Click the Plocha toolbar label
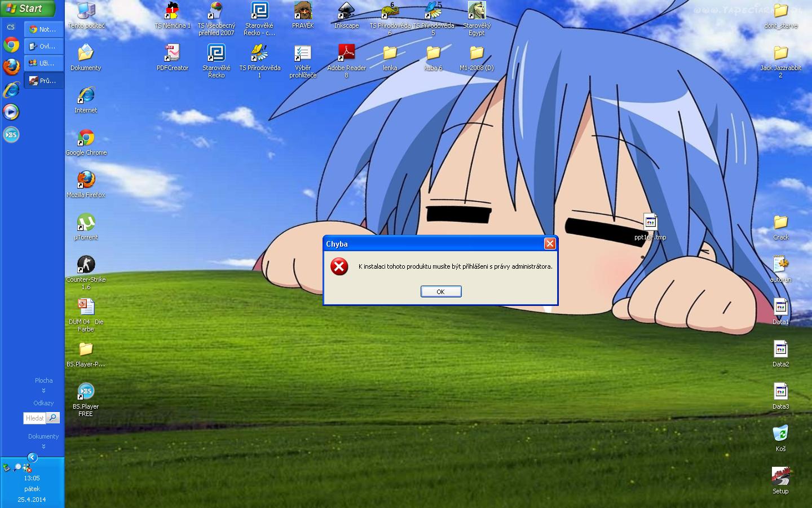 coord(43,380)
